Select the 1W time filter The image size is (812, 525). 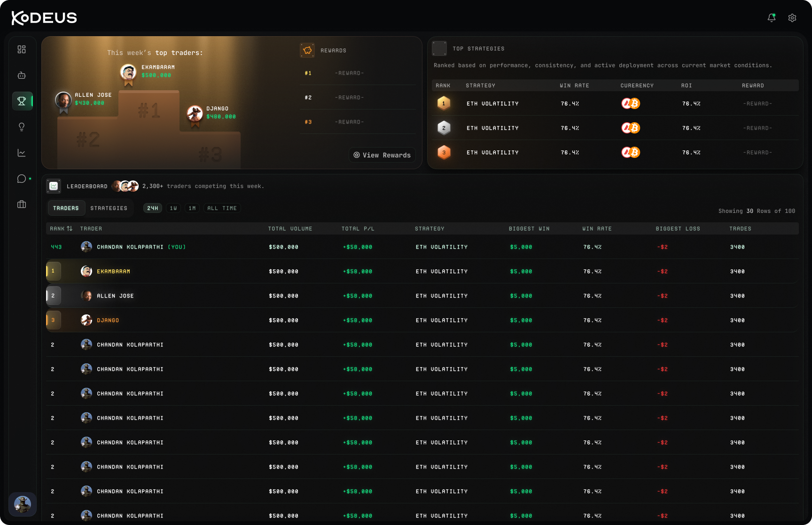173,208
